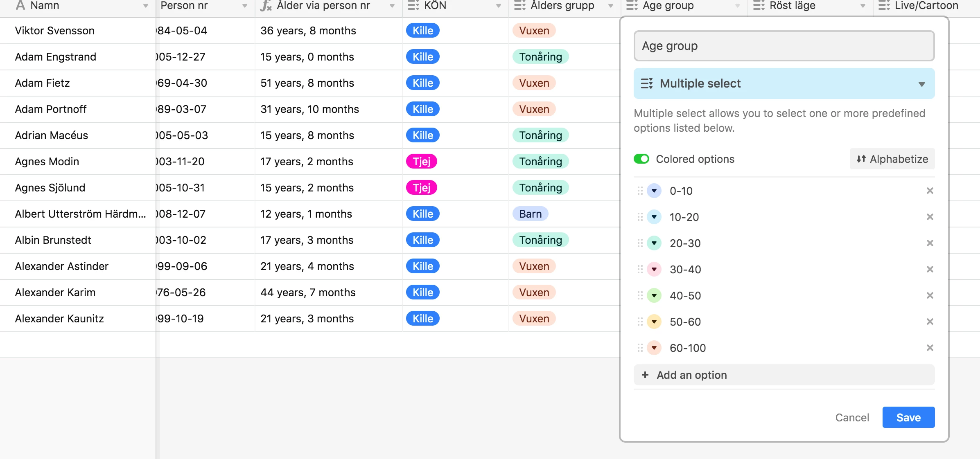Open the Namn column header dropdown arrow
The width and height of the screenshot is (980, 459).
click(x=145, y=6)
